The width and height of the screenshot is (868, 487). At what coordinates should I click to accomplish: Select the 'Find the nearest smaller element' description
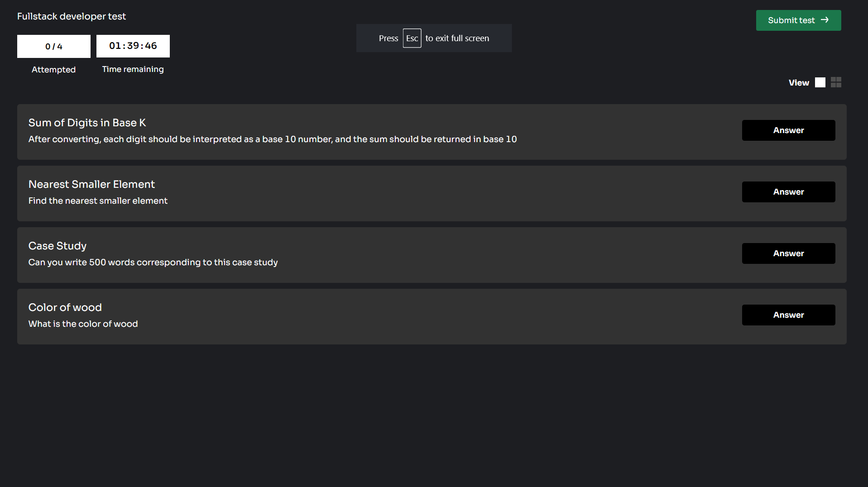coord(98,201)
